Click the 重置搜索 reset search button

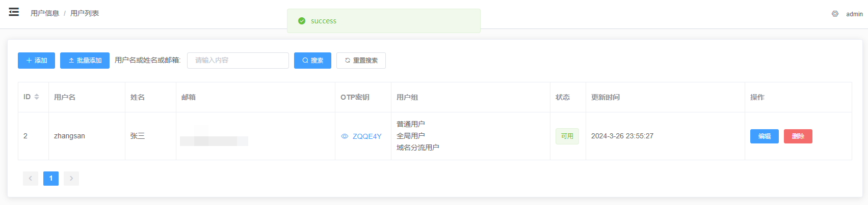pos(361,61)
